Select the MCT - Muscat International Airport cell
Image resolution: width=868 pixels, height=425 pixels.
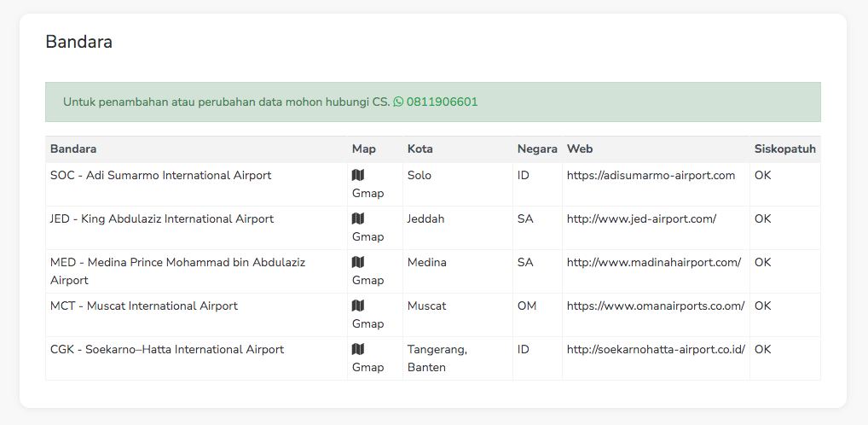[144, 306]
